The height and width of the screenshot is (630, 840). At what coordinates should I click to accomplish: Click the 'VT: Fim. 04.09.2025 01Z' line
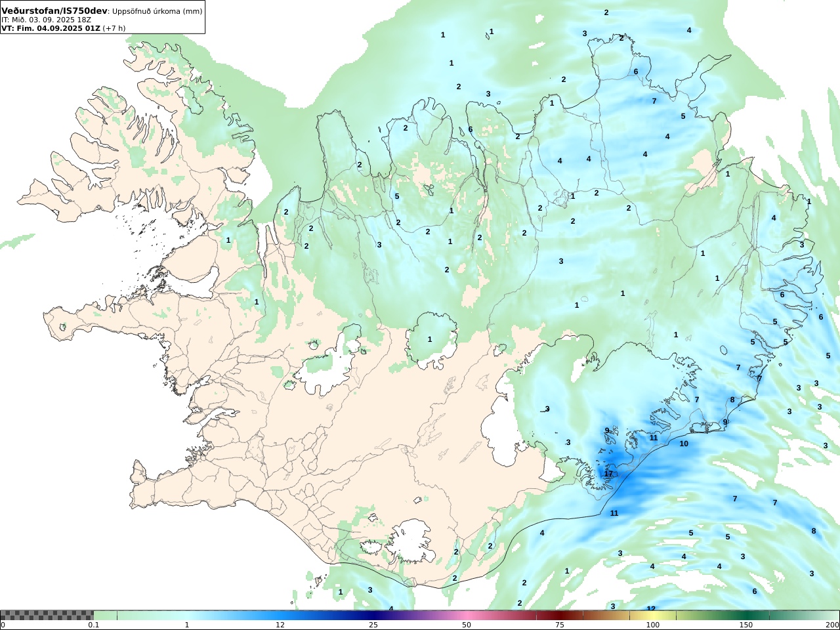click(51, 28)
